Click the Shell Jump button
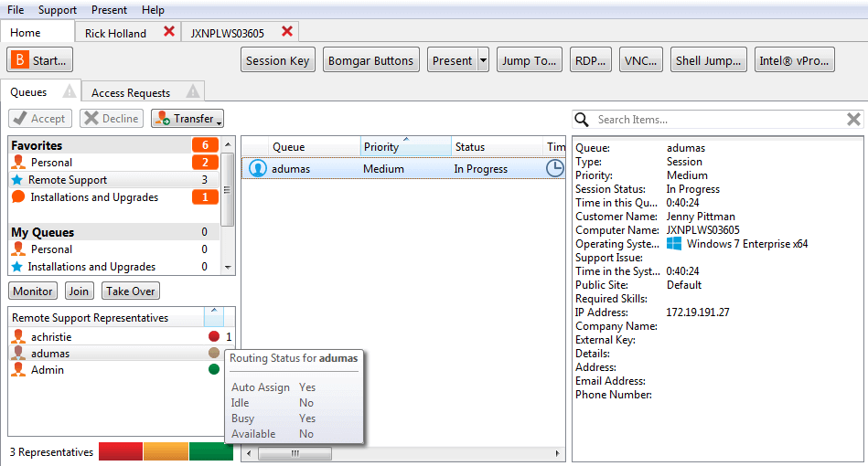Viewport: 868px width, 466px height. 708,61
